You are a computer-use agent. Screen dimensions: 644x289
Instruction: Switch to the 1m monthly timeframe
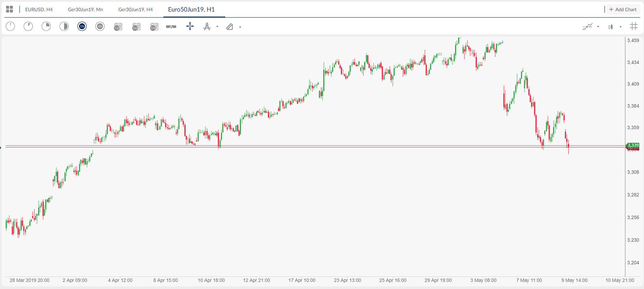pyautogui.click(x=154, y=27)
